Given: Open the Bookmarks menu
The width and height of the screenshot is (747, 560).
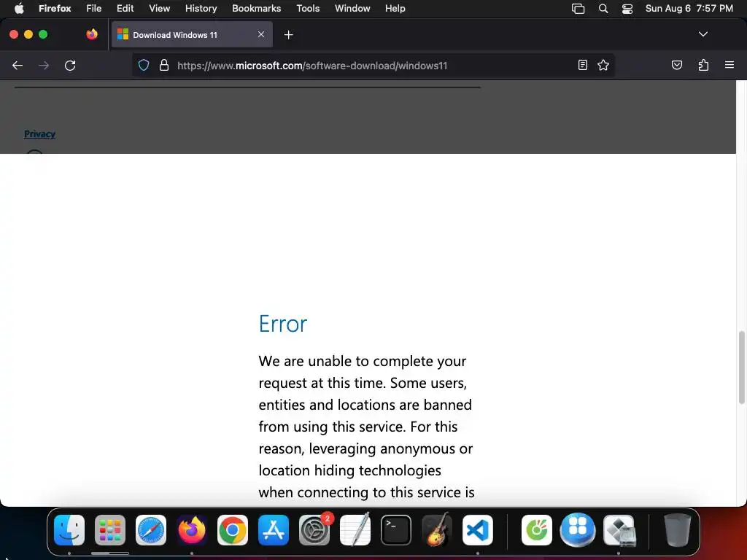Looking at the screenshot, I should [256, 9].
